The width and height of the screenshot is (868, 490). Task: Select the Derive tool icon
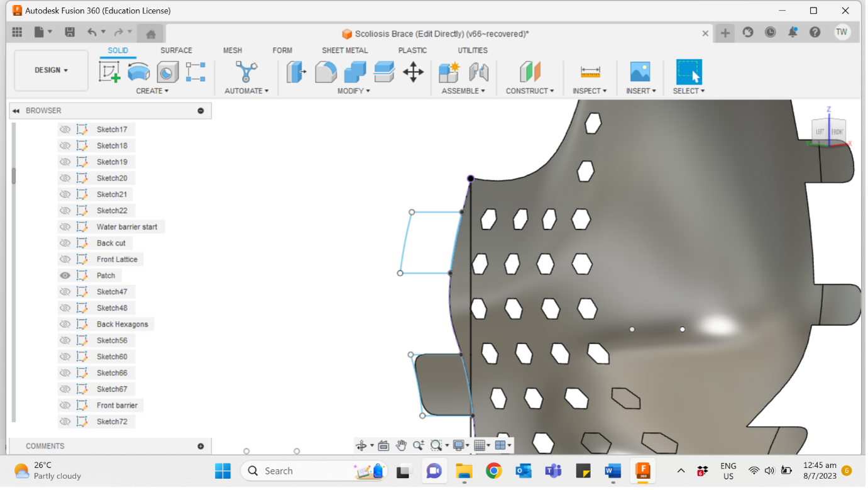(167, 72)
